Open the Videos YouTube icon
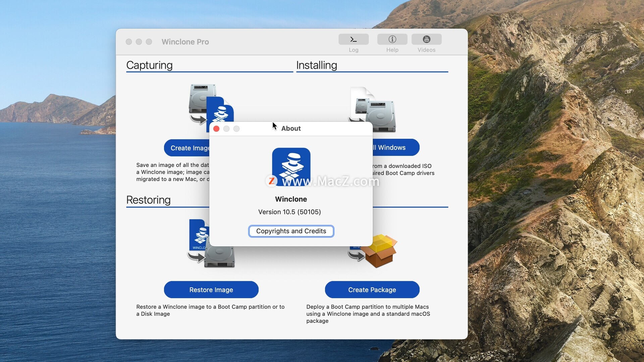Screen dimensions: 644x362 pyautogui.click(x=426, y=39)
